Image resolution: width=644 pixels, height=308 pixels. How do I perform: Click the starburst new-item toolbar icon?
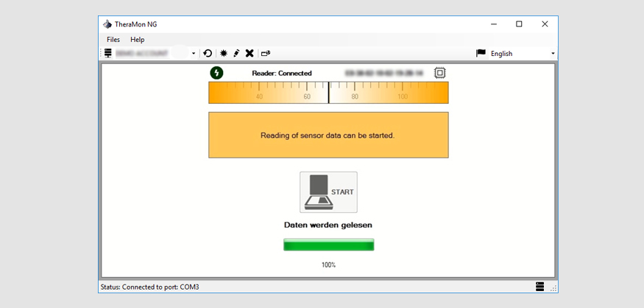(x=224, y=53)
